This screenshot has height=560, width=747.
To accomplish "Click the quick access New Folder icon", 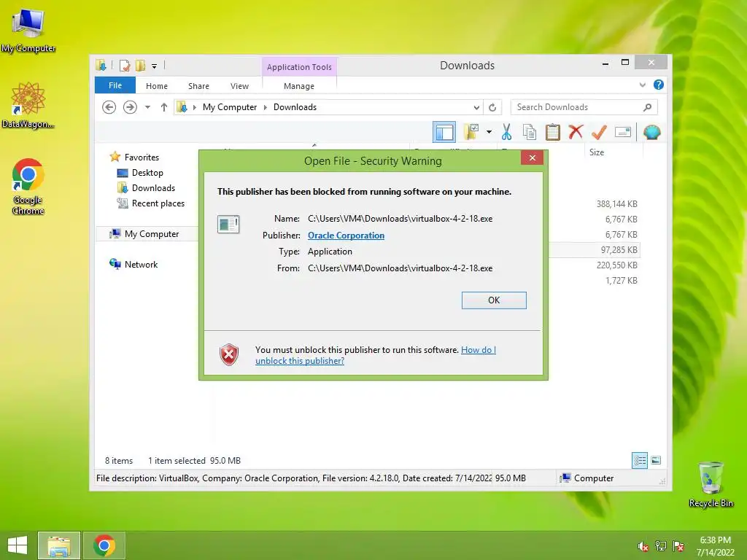I will coord(140,65).
